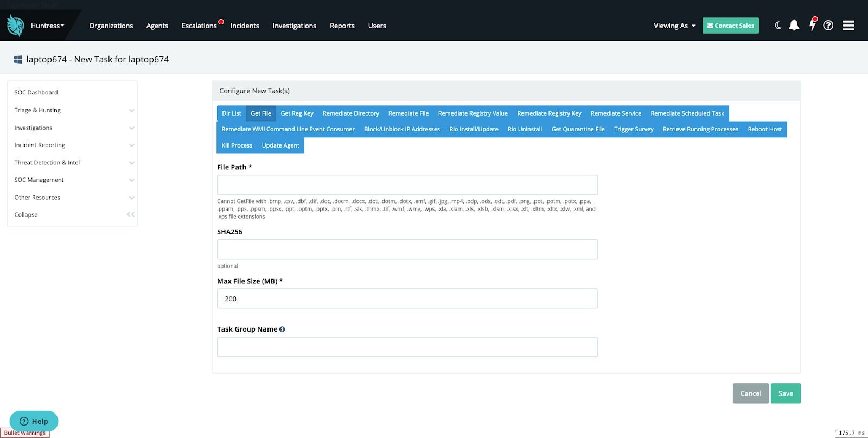
Task: Click the Huntress wolf logo
Action: tap(16, 26)
